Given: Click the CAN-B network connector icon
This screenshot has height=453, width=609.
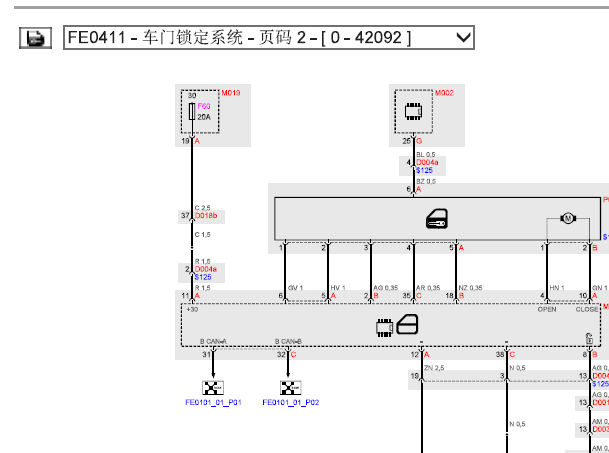Looking at the screenshot, I should click(291, 388).
